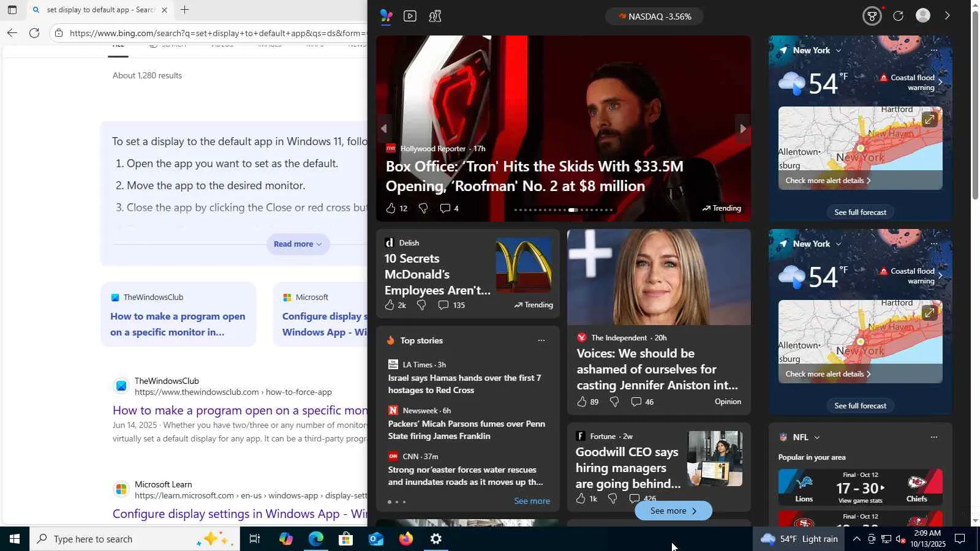Image resolution: width=980 pixels, height=551 pixels.
Task: Open Coastal flood warning in upper weather card
Action: [911, 83]
